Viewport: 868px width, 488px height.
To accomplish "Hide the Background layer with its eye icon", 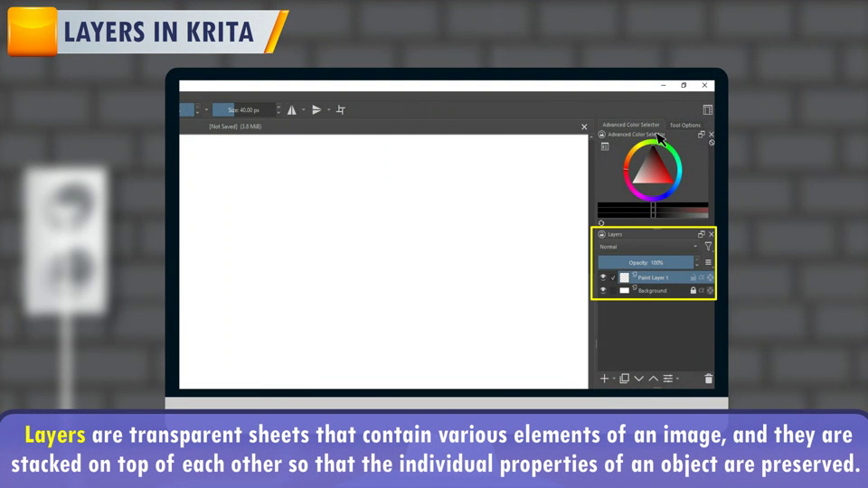I will 603,290.
